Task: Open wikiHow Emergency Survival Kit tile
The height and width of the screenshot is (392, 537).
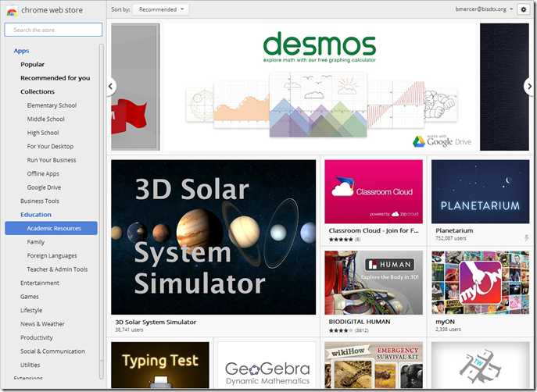Action: coord(374,365)
